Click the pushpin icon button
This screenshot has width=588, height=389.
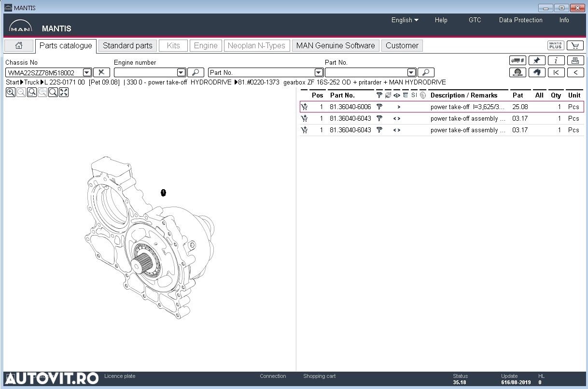(537, 60)
